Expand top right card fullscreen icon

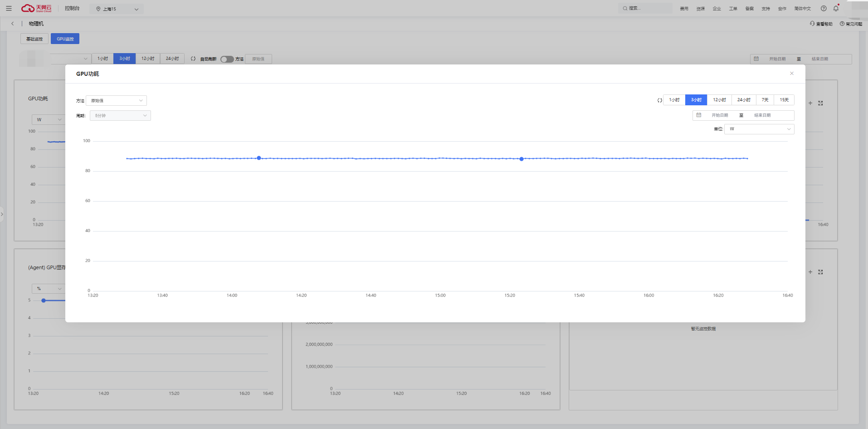coord(820,103)
